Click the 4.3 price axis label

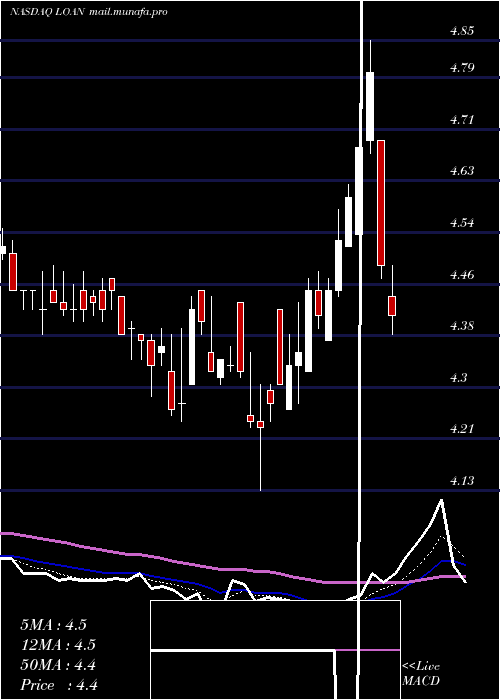point(458,378)
